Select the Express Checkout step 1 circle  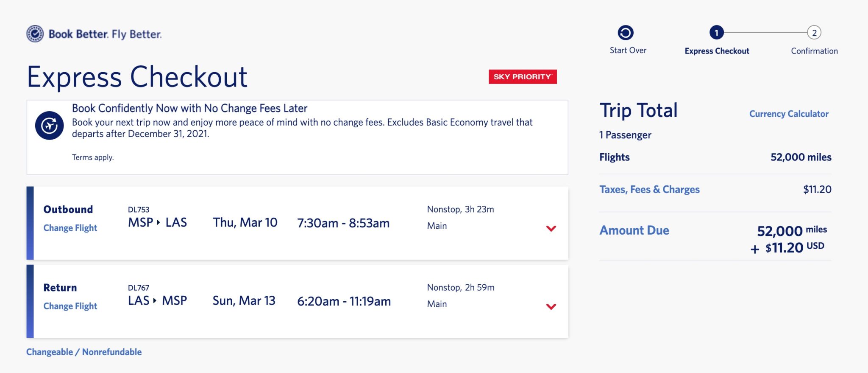pyautogui.click(x=717, y=31)
